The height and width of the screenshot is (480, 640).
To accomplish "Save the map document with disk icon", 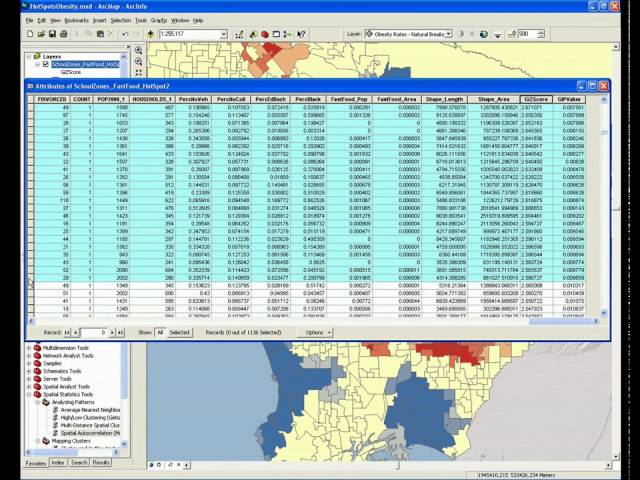I will click(52, 34).
